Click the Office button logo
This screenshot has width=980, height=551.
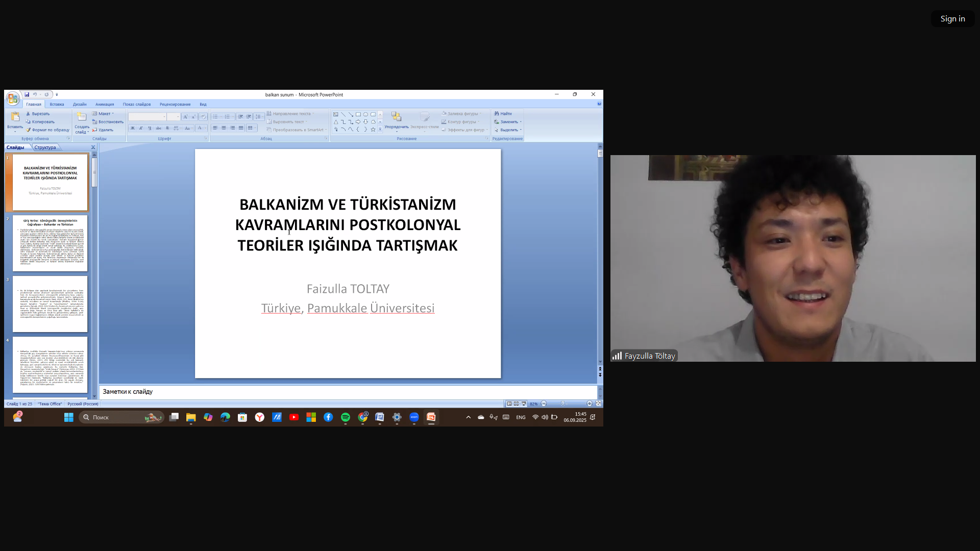pos(13,98)
